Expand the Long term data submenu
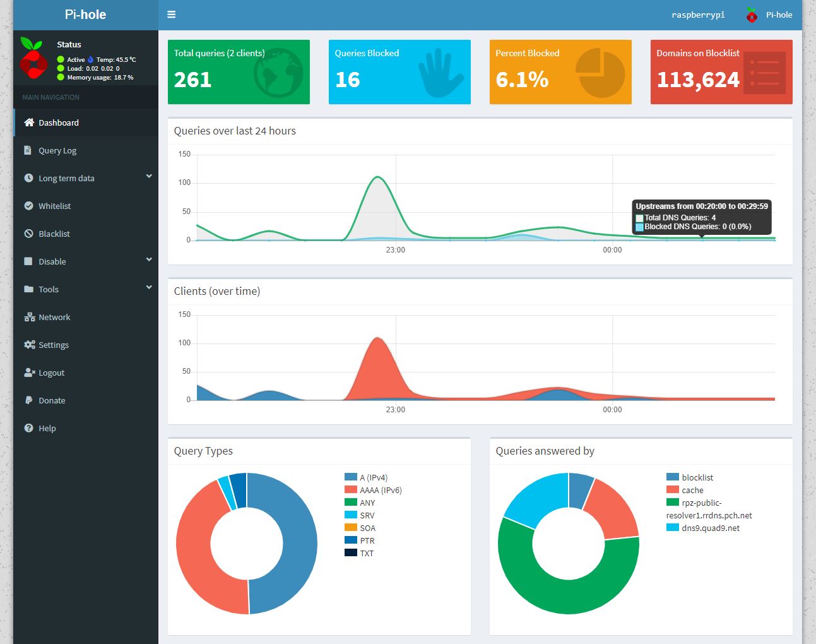The height and width of the screenshot is (644, 816). [149, 177]
